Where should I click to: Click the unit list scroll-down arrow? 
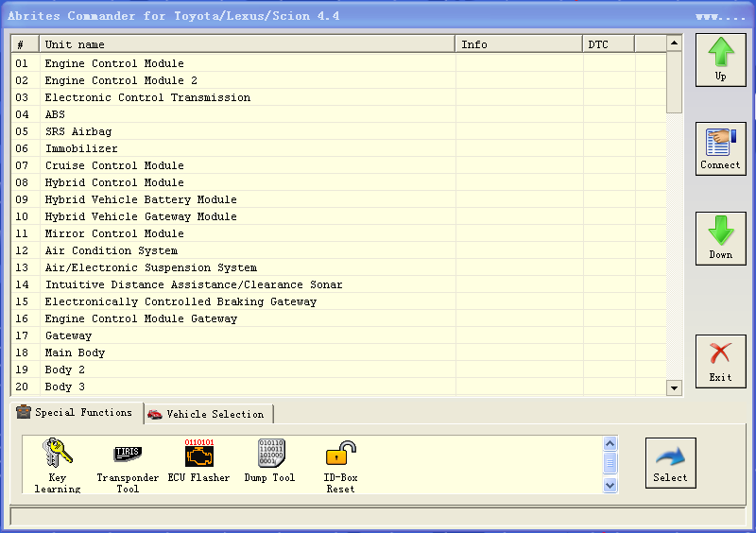click(674, 387)
